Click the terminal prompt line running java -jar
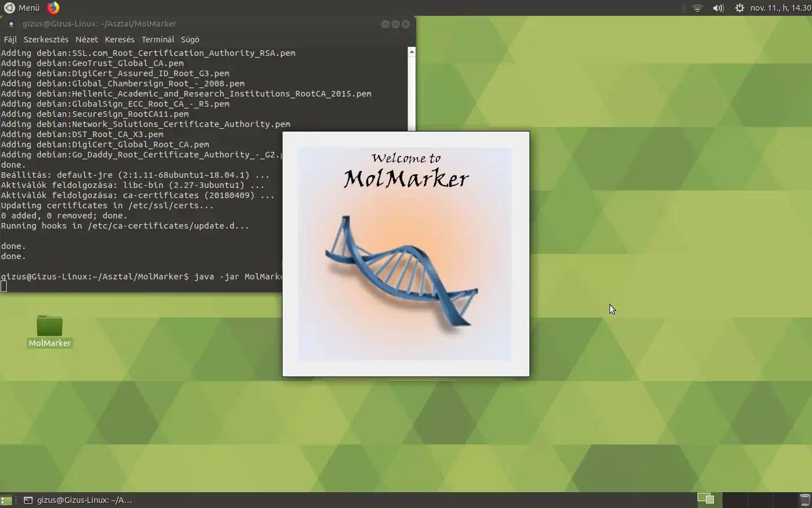Screen dimensions: 812x508 [141, 277]
